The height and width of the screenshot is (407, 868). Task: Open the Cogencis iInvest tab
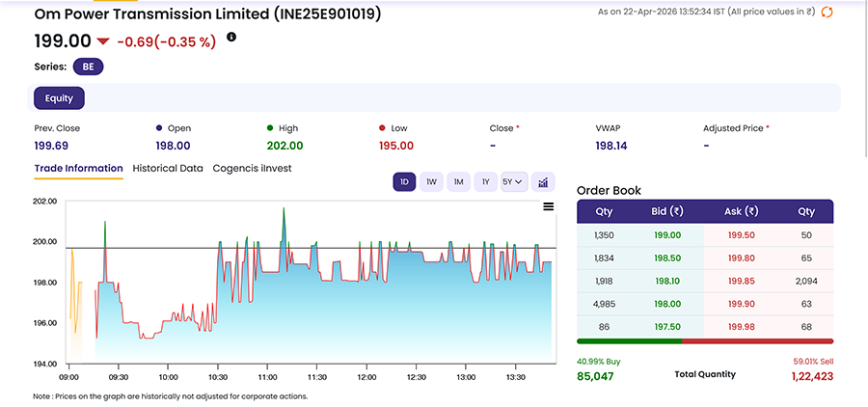pos(252,168)
